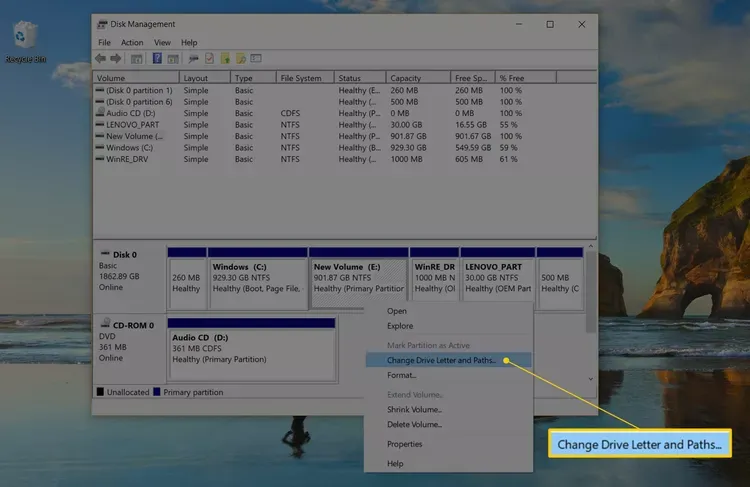Open the File menu
Viewport: 750px width, 487px height.
[x=105, y=43]
